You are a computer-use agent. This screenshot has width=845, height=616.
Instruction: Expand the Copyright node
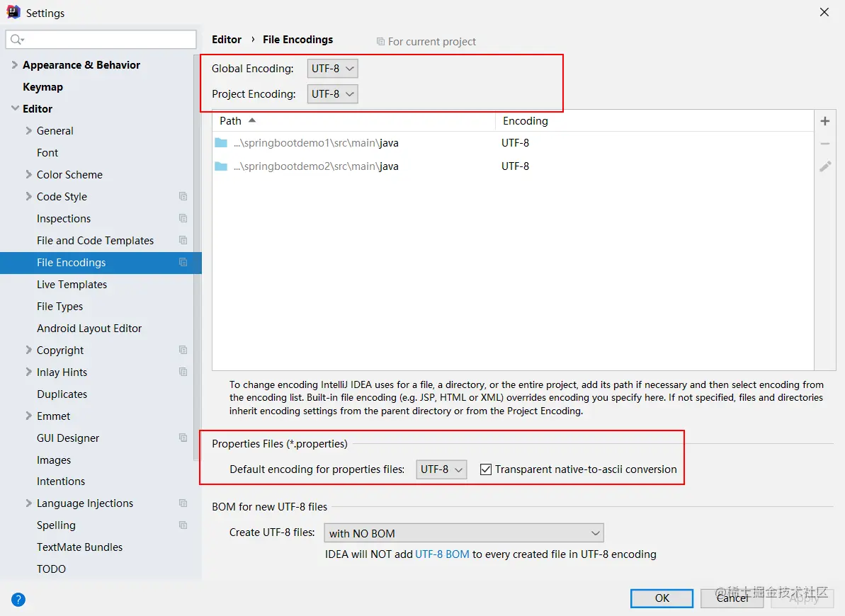click(28, 350)
